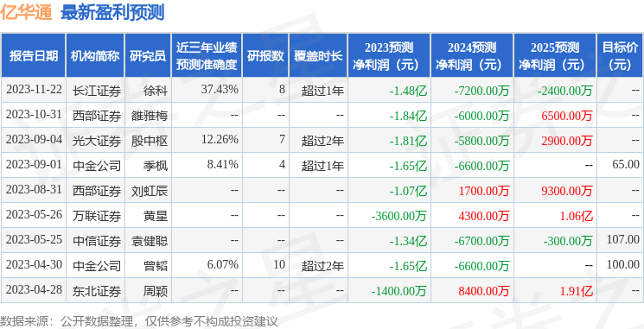Viewport: 644px width, 329px height.
Task: Select the 东北证券 institution cell
Action: [97, 291]
